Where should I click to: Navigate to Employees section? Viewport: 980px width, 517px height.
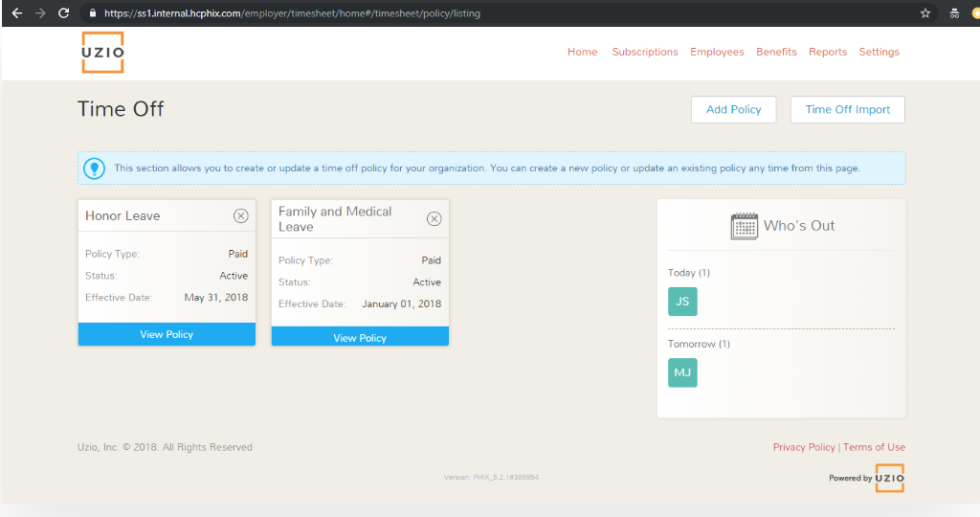[717, 52]
